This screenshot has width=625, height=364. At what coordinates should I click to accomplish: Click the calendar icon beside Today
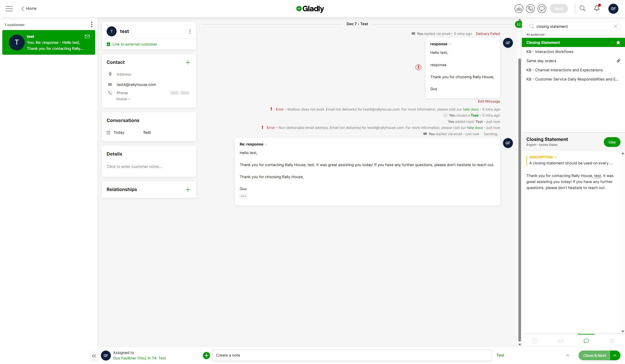108,133
